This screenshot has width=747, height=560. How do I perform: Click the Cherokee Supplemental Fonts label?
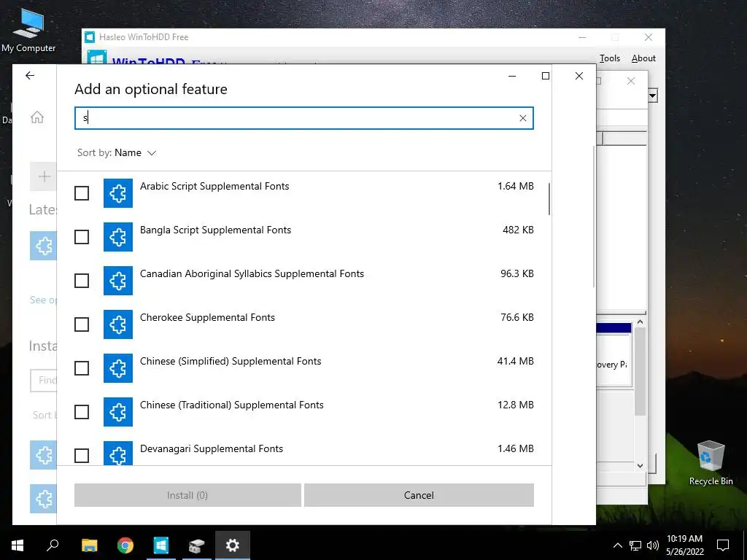tap(207, 318)
